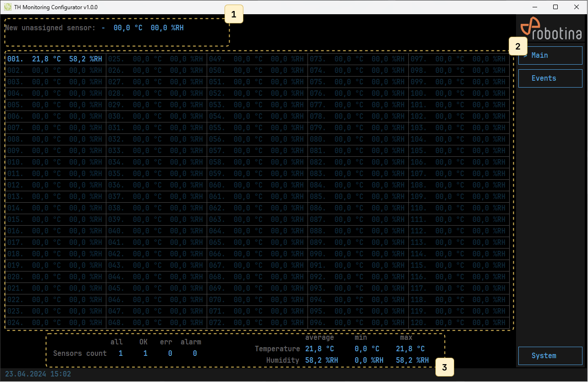Select sensor cell 007

tap(55, 128)
